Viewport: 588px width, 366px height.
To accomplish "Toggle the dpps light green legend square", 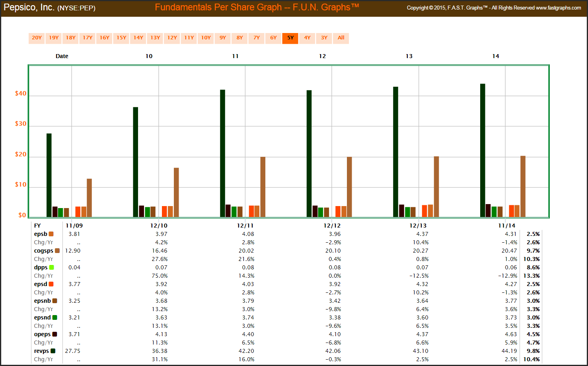I will tap(52, 267).
